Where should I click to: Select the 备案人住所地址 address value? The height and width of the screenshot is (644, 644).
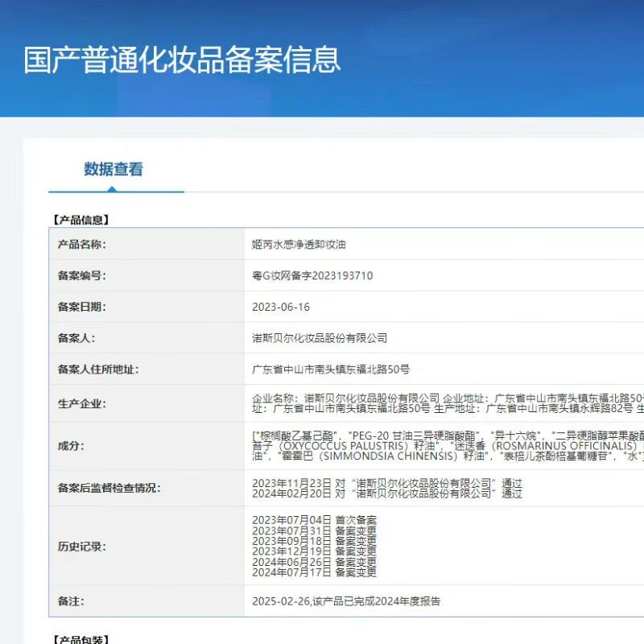coord(331,369)
